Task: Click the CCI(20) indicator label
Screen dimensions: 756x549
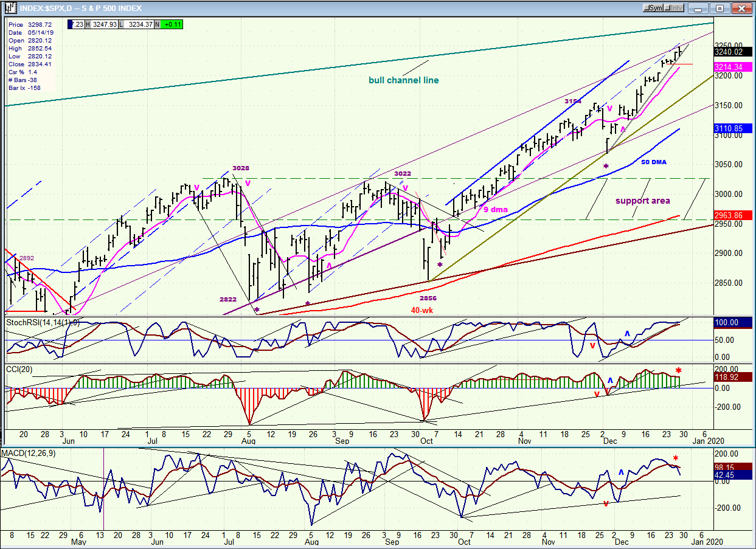Action: [21, 369]
